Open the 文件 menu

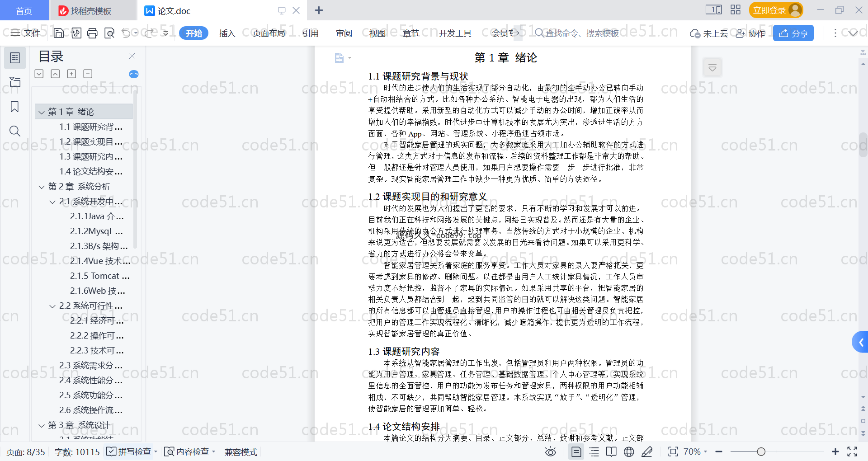pos(26,33)
